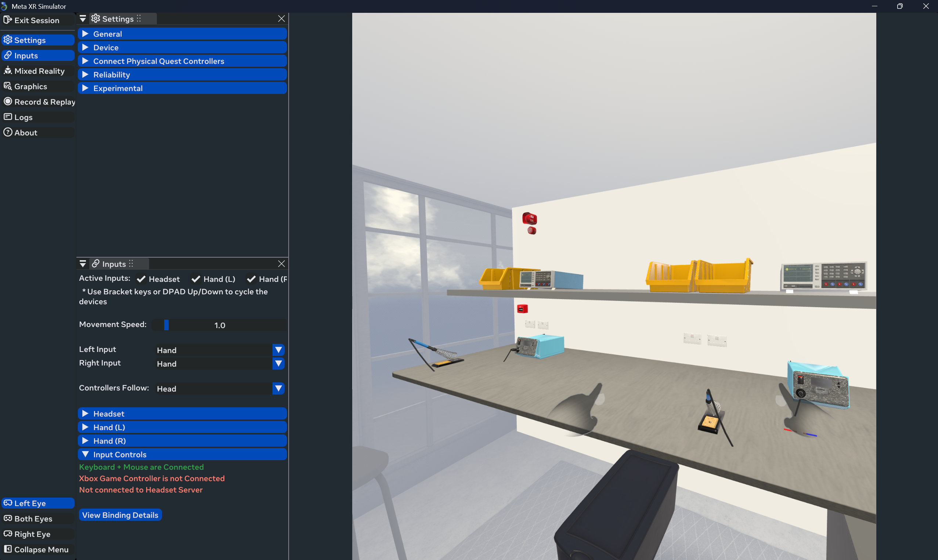Open the Controllers Follow dropdown
Image resolution: width=938 pixels, height=560 pixels.
click(x=278, y=389)
